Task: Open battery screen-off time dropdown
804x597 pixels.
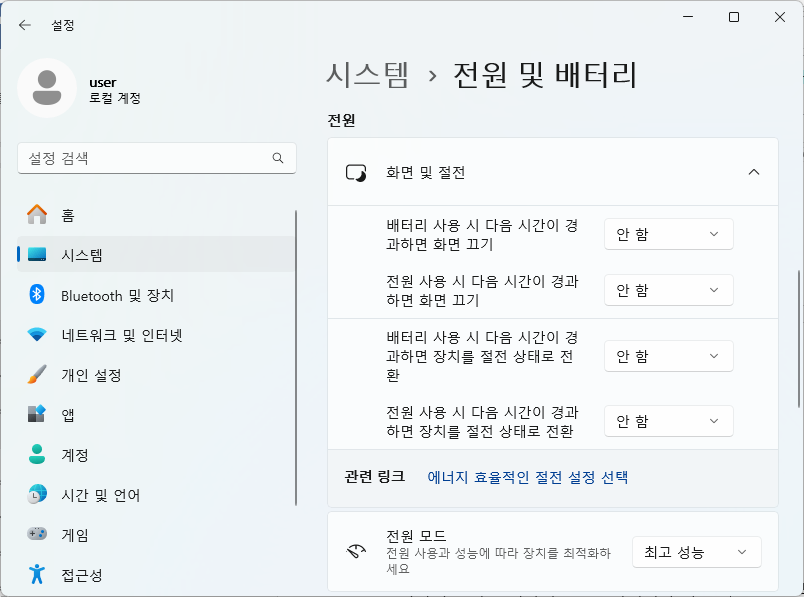Action: coord(668,234)
